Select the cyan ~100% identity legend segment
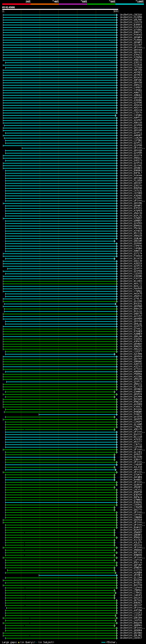The width and height of the screenshot is (146, 644). [x=130, y=4]
